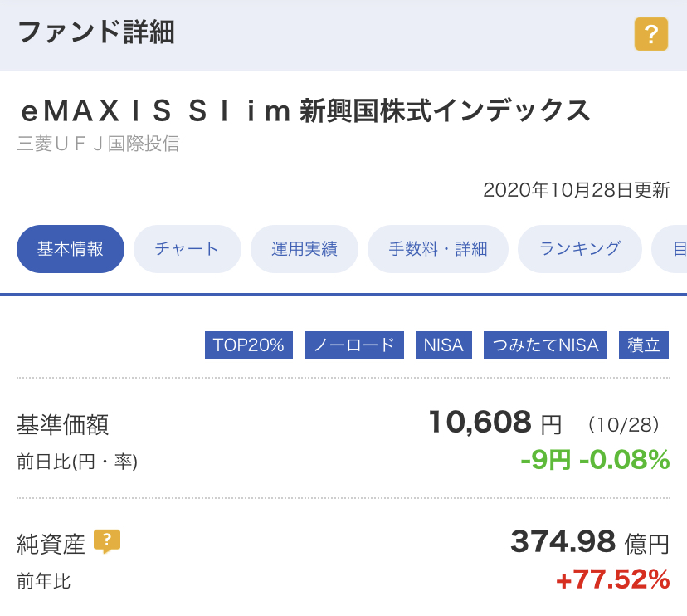
Task: Go to 手数料・詳細 tab
Action: click(x=438, y=248)
